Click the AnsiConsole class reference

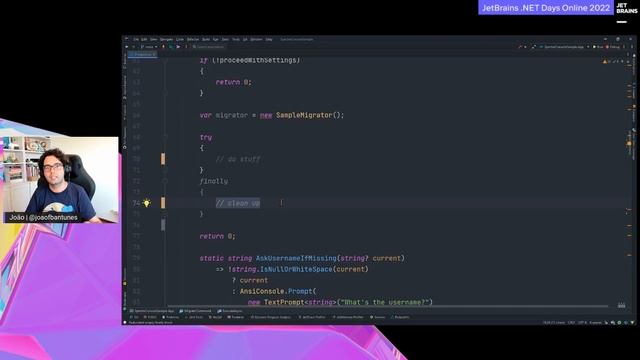[262, 291]
